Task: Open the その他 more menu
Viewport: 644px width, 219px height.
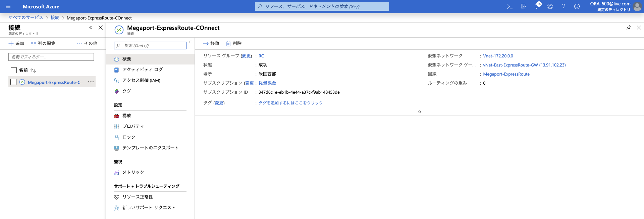Action: [87, 43]
